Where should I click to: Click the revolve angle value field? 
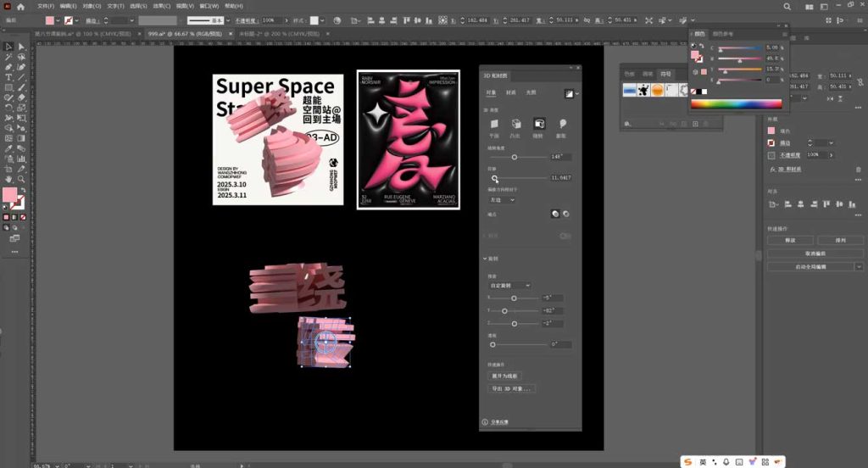coord(560,158)
